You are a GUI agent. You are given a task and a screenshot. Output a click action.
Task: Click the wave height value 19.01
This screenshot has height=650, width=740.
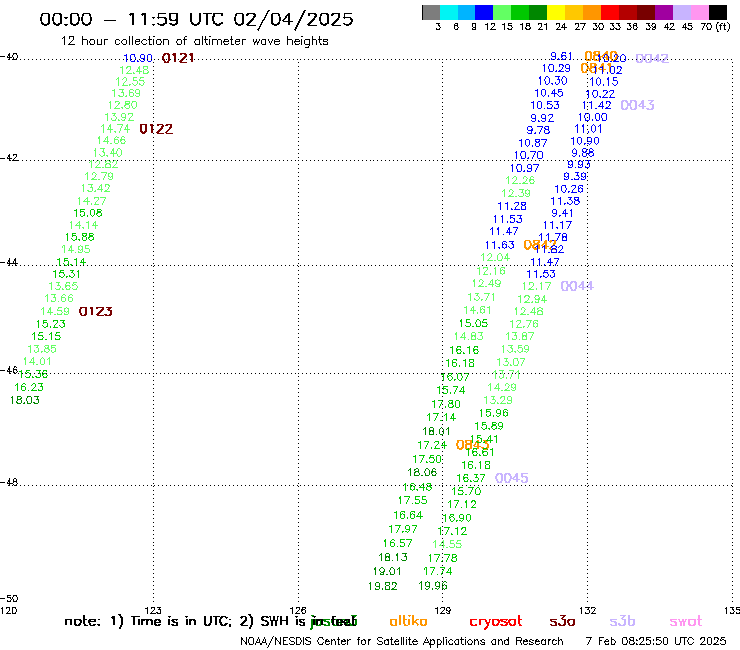pos(387,572)
